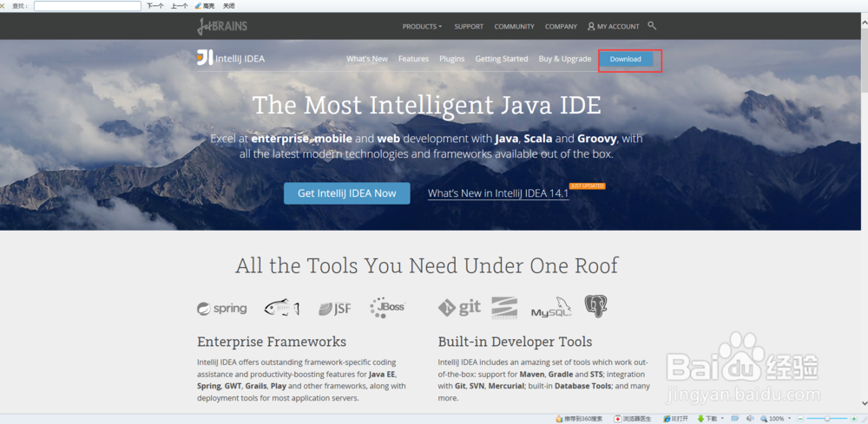This screenshot has height=424, width=868.
Task: Click The Most Intelligent Java IDE headline
Action: pyautogui.click(x=426, y=104)
